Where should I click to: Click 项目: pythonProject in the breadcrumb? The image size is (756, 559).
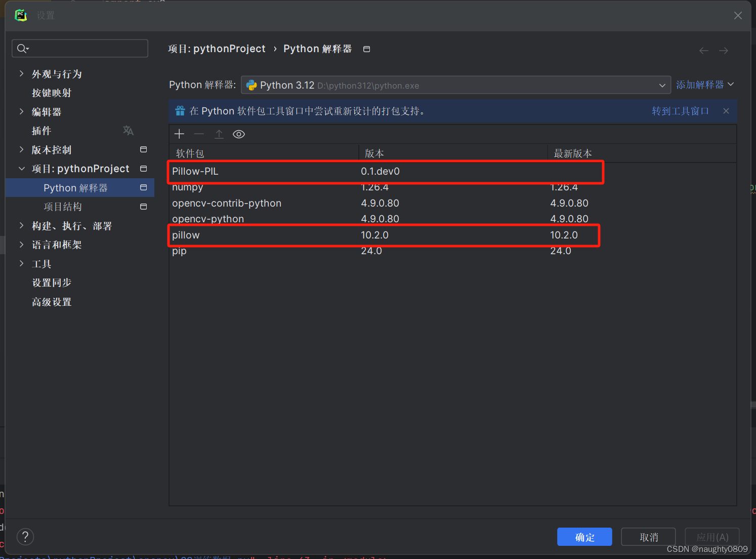(x=217, y=49)
